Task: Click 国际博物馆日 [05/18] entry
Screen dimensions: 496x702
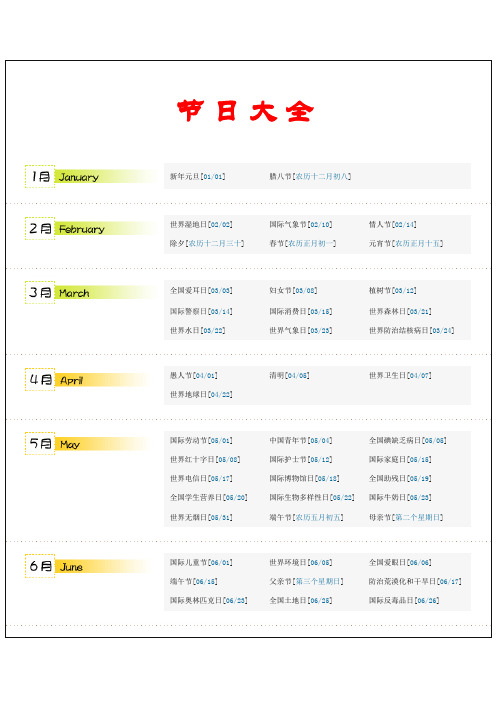Action: [304, 479]
